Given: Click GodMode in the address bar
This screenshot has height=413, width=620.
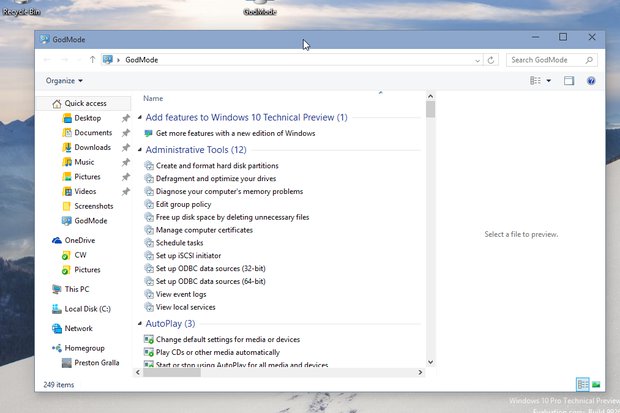Looking at the screenshot, I should pyautogui.click(x=142, y=60).
